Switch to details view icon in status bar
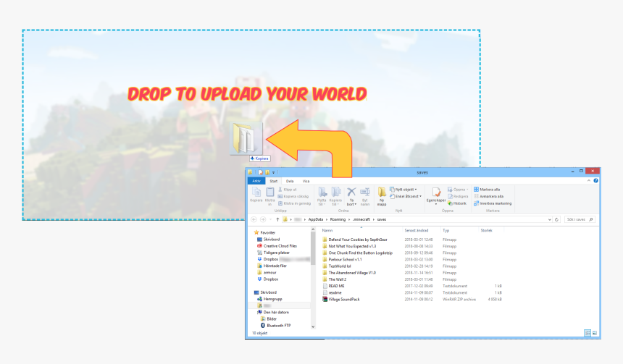623x364 pixels. coord(588,333)
